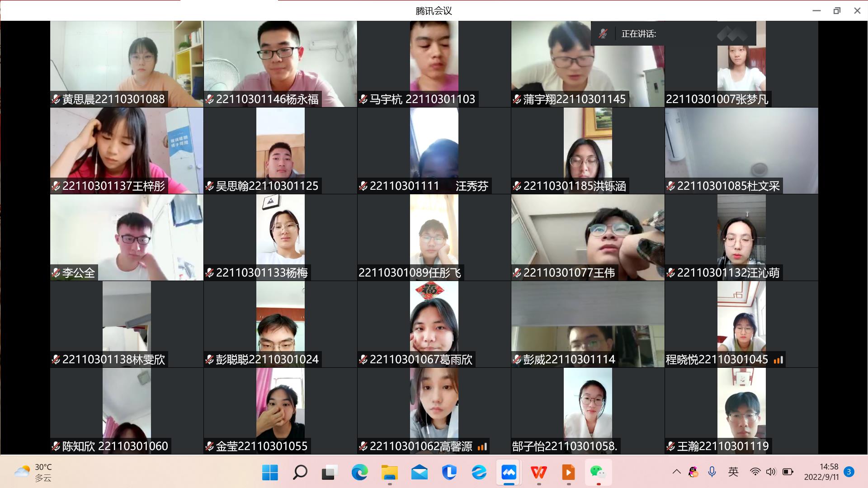868x488 pixels.
Task: Select 程晓悦22110301045 video tile
Action: (741, 324)
